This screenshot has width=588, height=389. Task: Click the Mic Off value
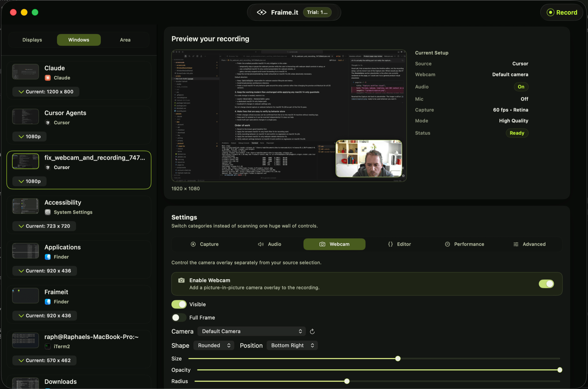click(x=524, y=99)
